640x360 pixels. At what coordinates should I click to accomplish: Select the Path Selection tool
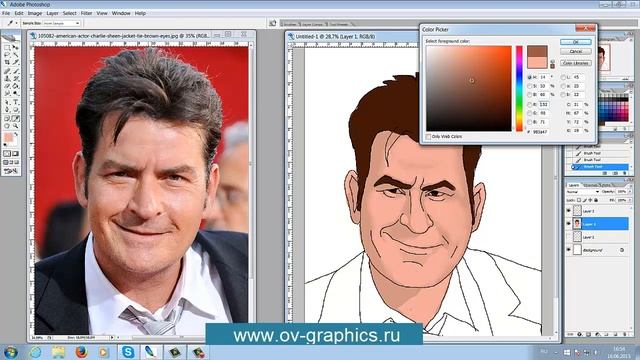[x=7, y=102]
